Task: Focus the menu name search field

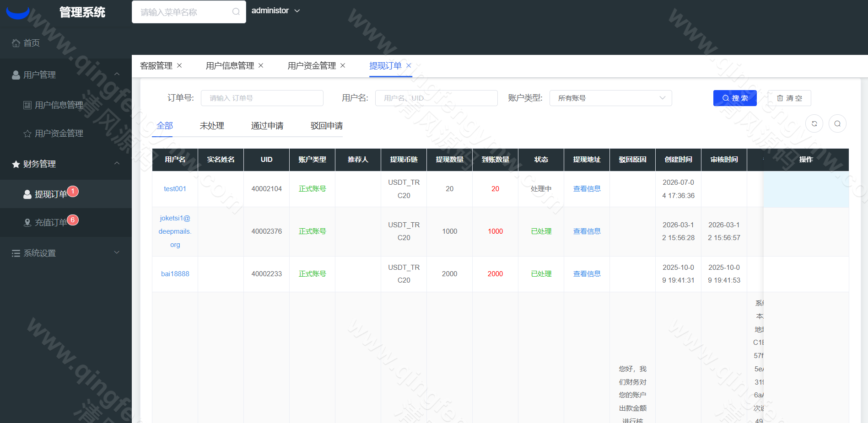Action: [x=189, y=12]
